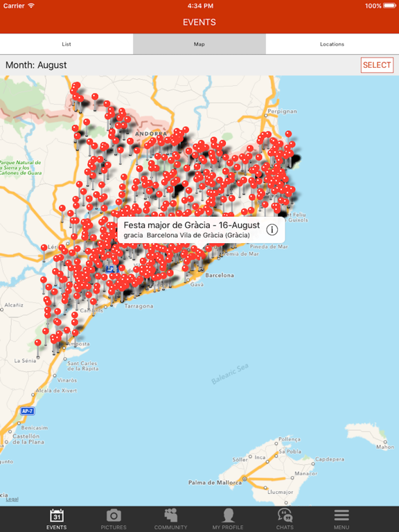Tap the Month: August label
Viewport: 399px width, 532px height.
point(36,65)
